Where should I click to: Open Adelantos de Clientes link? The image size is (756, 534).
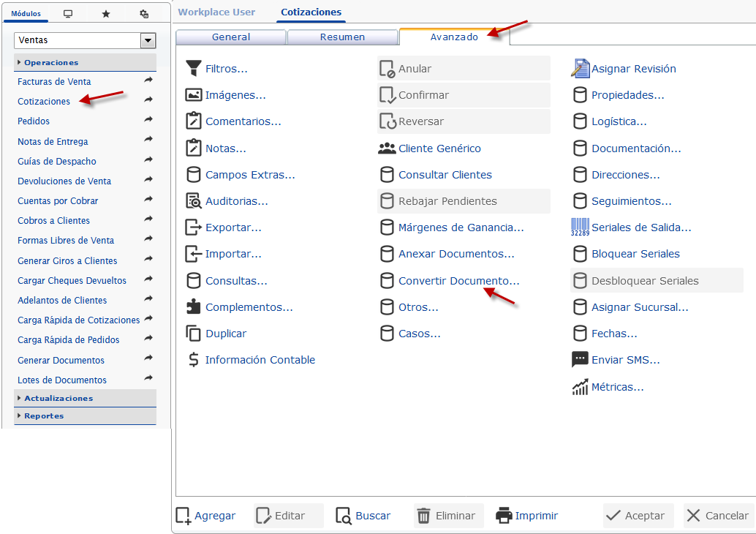pyautogui.click(x=62, y=300)
